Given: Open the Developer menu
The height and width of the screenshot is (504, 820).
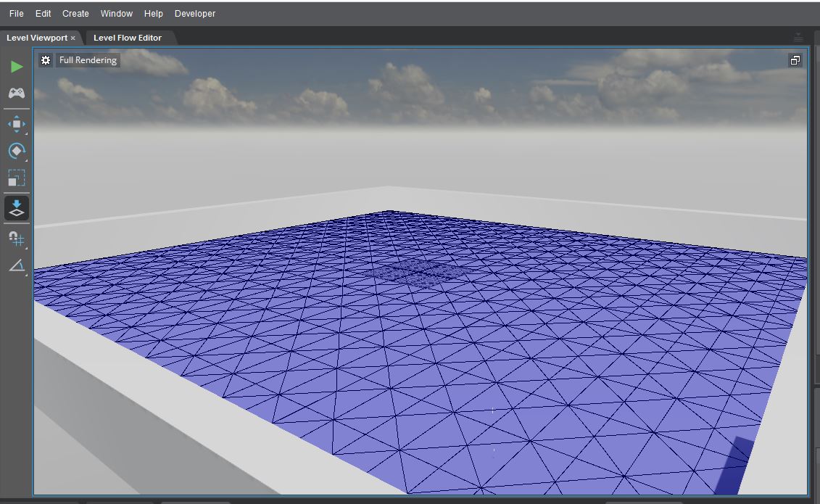Looking at the screenshot, I should 194,14.
